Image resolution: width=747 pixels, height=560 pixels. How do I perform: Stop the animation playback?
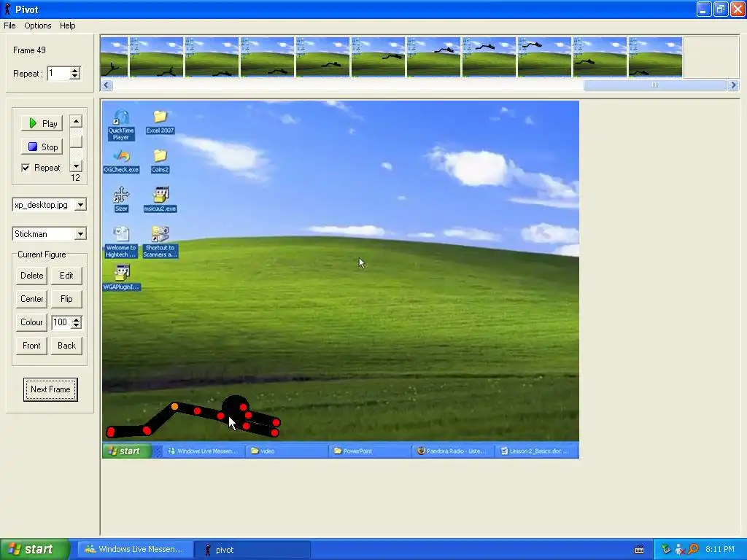[x=42, y=147]
